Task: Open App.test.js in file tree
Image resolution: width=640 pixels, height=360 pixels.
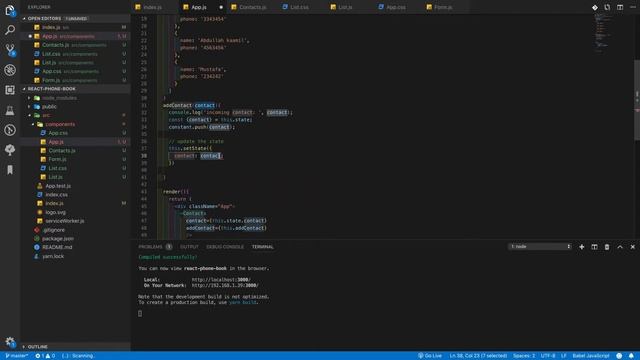Action: (x=58, y=186)
